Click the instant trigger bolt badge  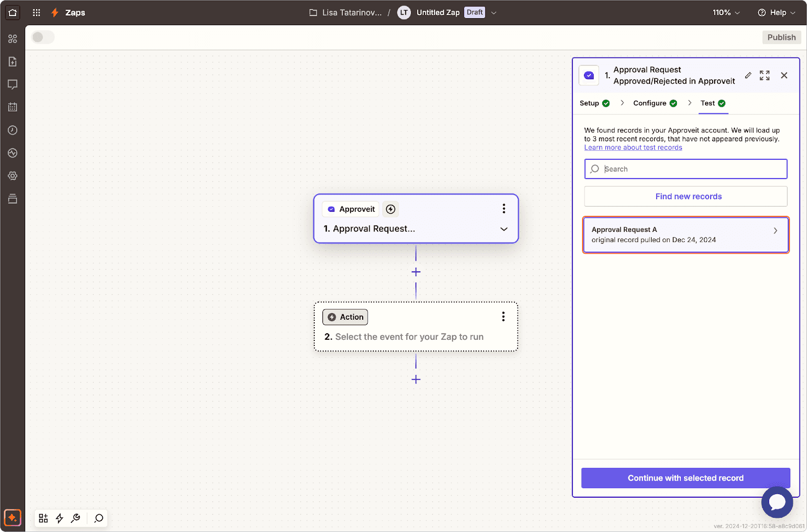point(390,209)
